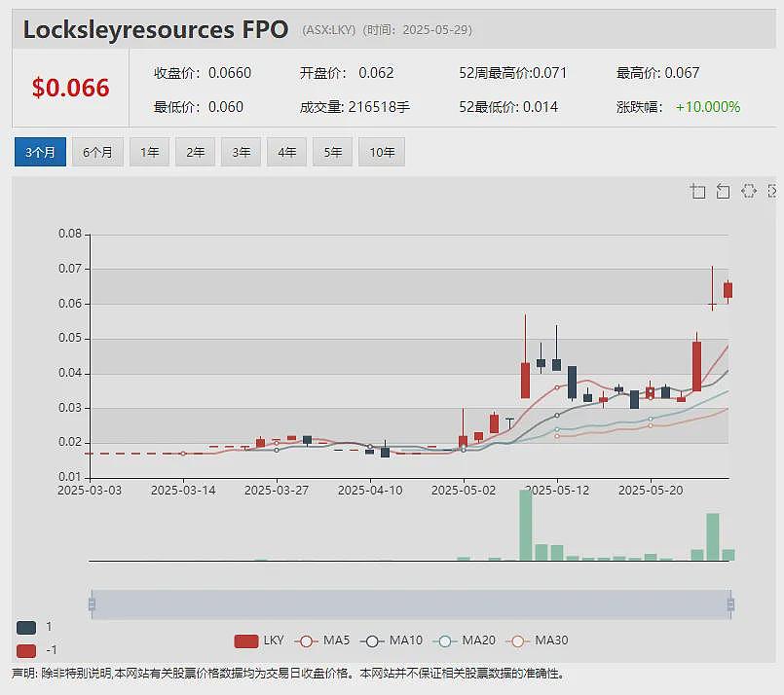Toggle the MA20 line legend
The height and width of the screenshot is (695, 784).
click(x=464, y=640)
